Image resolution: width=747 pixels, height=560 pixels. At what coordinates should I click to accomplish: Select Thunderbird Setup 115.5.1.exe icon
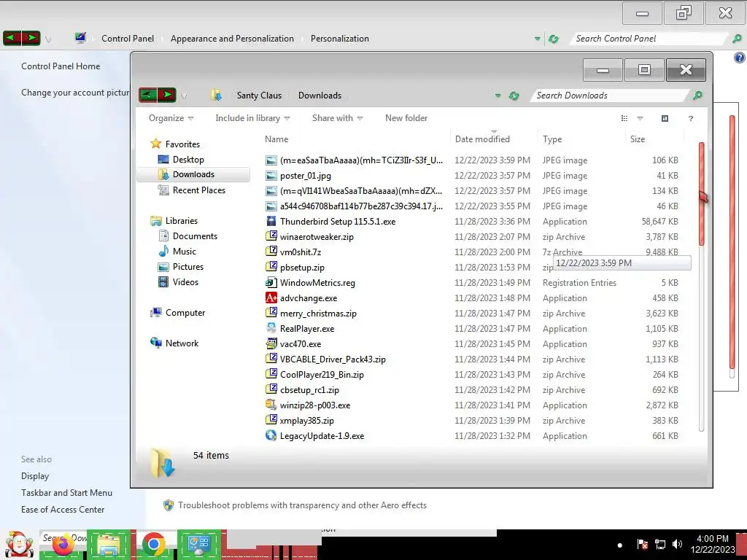pyautogui.click(x=271, y=222)
